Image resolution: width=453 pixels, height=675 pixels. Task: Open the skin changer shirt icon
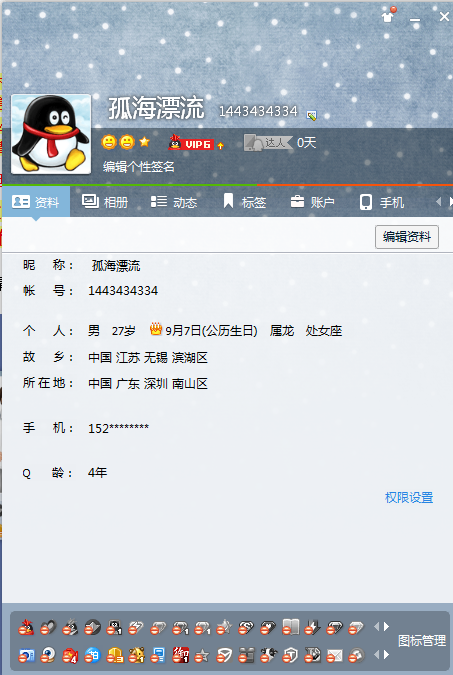388,16
